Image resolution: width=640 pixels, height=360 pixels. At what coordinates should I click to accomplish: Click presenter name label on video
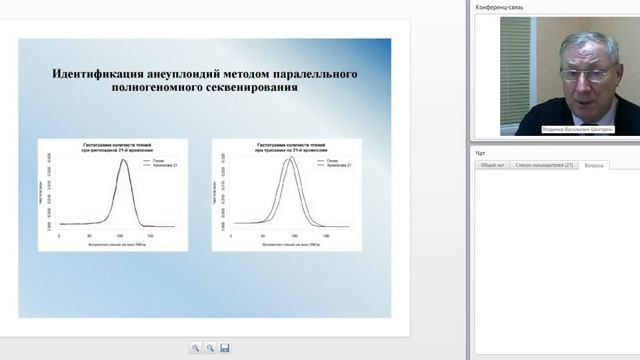click(578, 129)
